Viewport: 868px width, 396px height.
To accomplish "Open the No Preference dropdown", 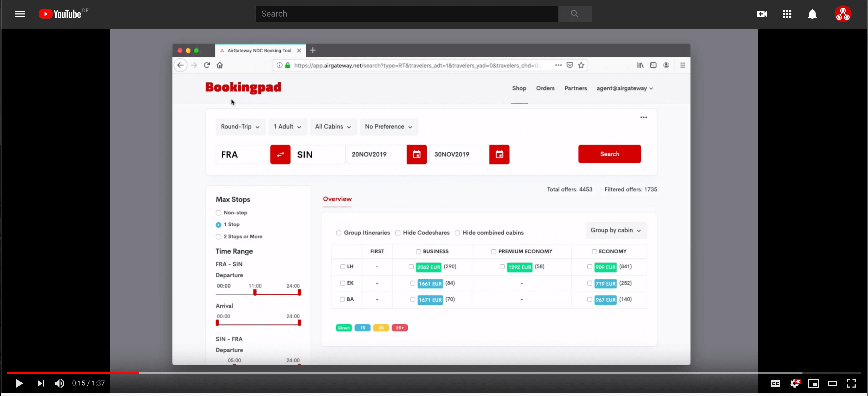I will [x=388, y=126].
